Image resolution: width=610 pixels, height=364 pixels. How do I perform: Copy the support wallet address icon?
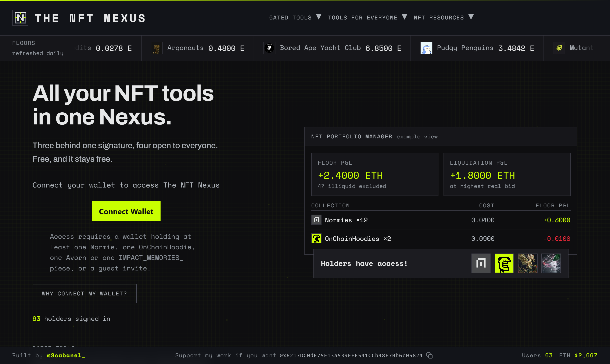(429, 355)
